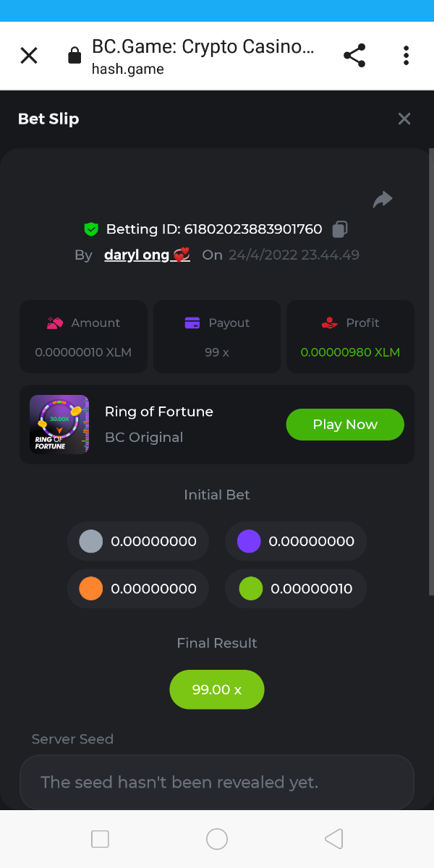Viewport: 434px width, 868px height.
Task: Select the purple color bet chip
Action: coord(248,541)
